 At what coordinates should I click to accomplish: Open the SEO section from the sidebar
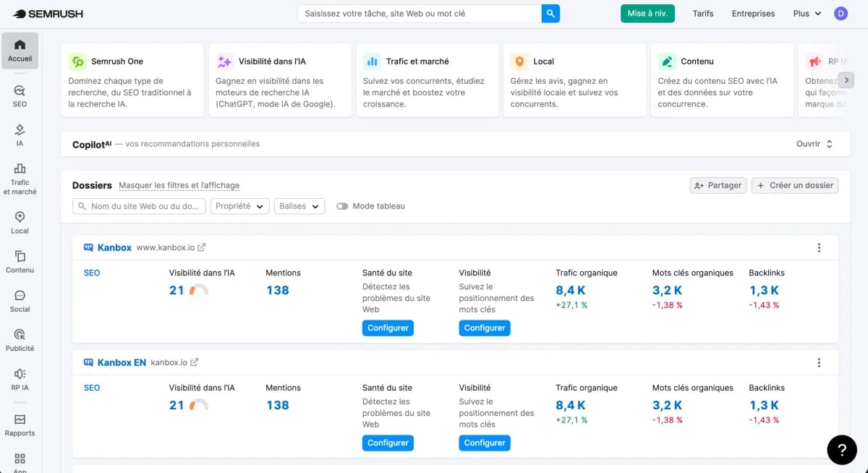[x=20, y=95]
